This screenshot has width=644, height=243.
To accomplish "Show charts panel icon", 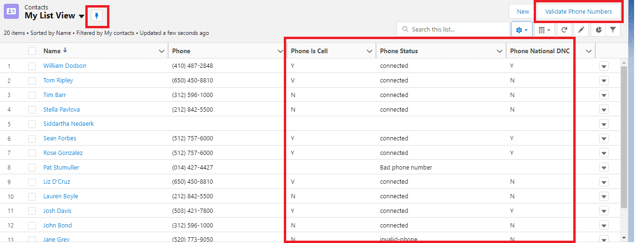I will click(599, 30).
